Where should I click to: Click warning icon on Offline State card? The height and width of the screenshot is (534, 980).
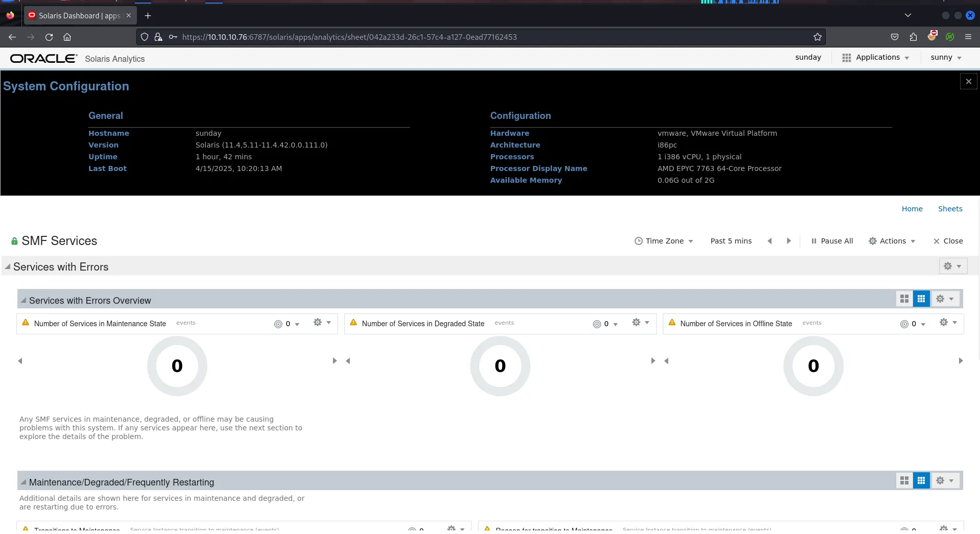[672, 323]
